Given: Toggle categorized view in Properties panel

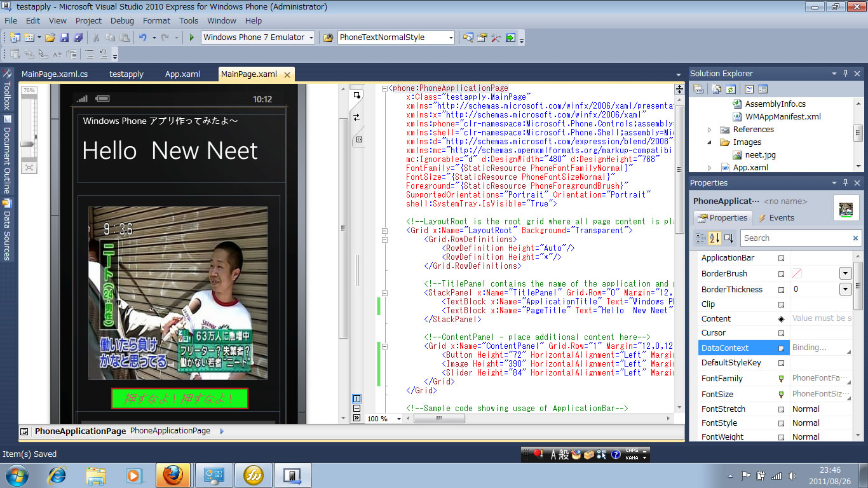Looking at the screenshot, I should coord(700,238).
